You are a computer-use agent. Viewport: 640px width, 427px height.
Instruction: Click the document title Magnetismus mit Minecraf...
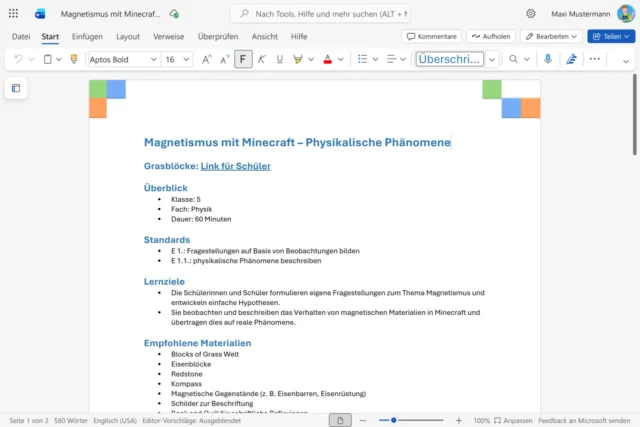pos(110,14)
